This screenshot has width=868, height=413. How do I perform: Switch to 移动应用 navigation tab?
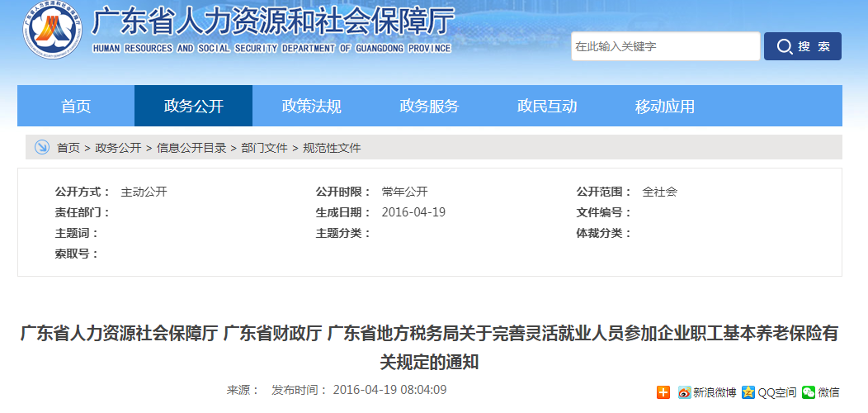click(x=665, y=106)
